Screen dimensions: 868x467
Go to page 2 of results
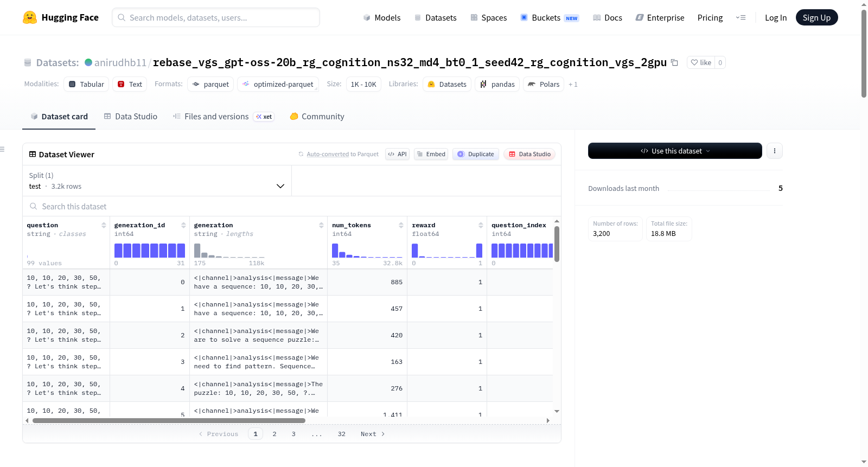pyautogui.click(x=275, y=434)
